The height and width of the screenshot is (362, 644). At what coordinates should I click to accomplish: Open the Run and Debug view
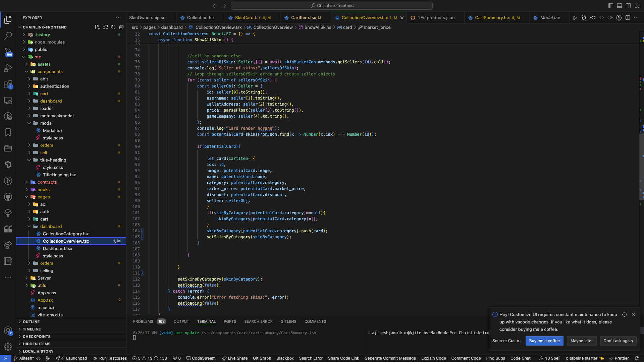tap(8, 68)
